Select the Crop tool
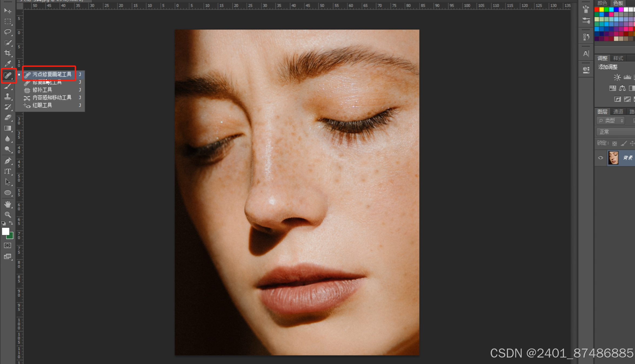Screen dimensions: 635x364 coord(8,53)
